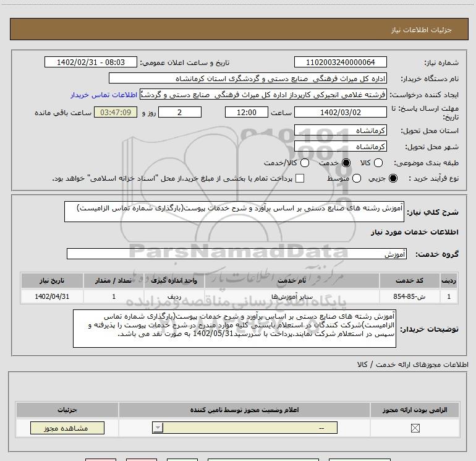Viewport: 476px width, 461px height.
Task: Click the need number field 1102003240000064
Action: point(340,62)
